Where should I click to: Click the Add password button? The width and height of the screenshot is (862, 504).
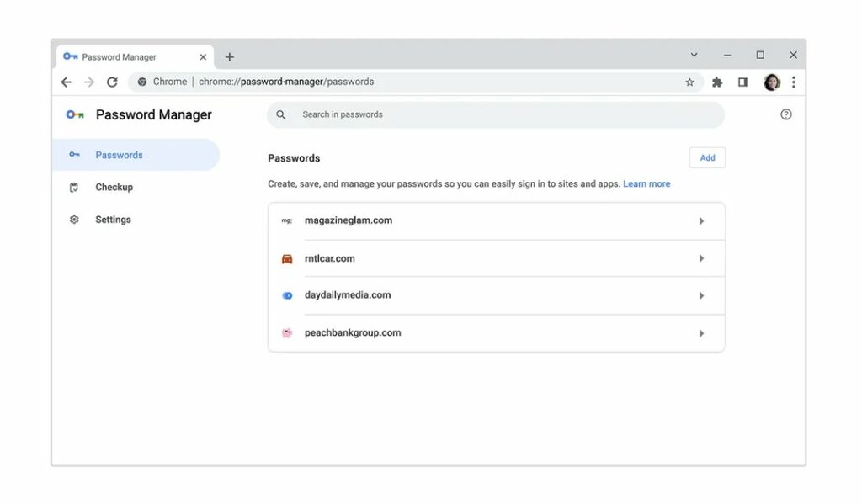pos(707,157)
